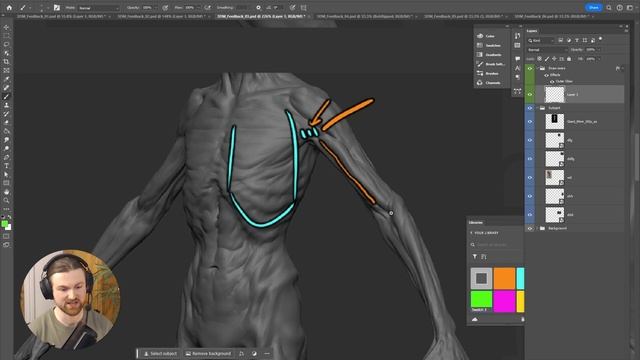Open the brush Mode dropdown

[x=98, y=8]
